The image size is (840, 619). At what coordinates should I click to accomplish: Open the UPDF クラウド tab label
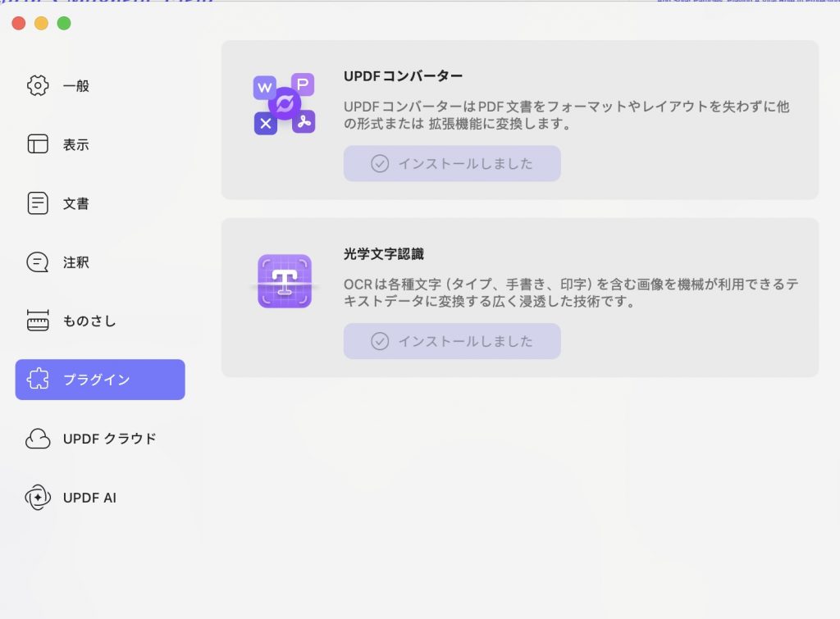click(x=109, y=439)
